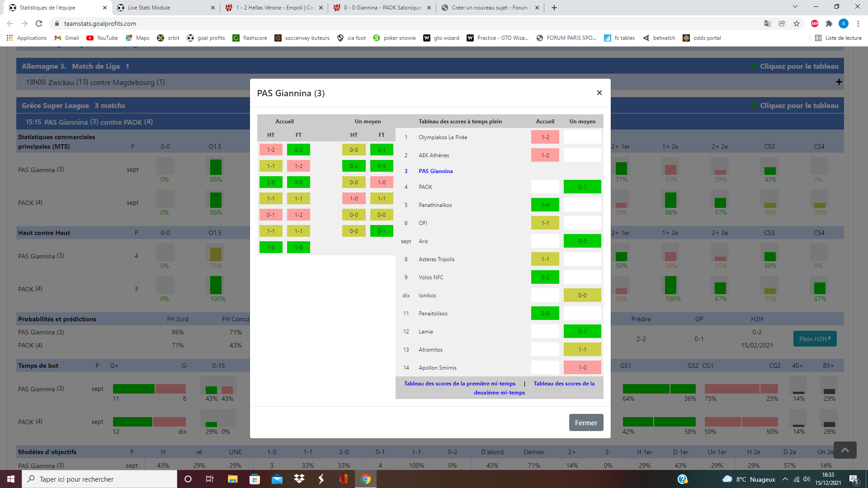Open the tab search dropdown
The width and height of the screenshot is (868, 488).
pyautogui.click(x=795, y=7)
